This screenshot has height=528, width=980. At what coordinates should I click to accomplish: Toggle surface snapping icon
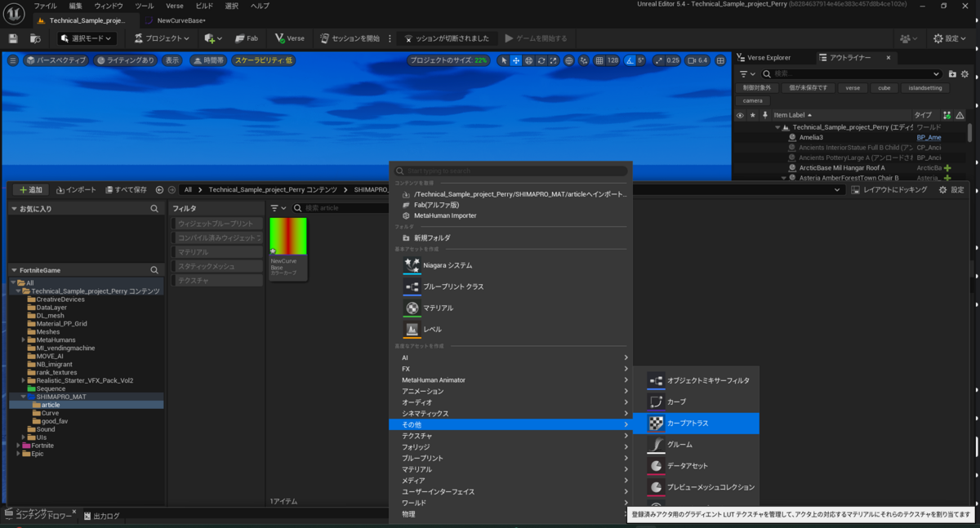(x=584, y=60)
